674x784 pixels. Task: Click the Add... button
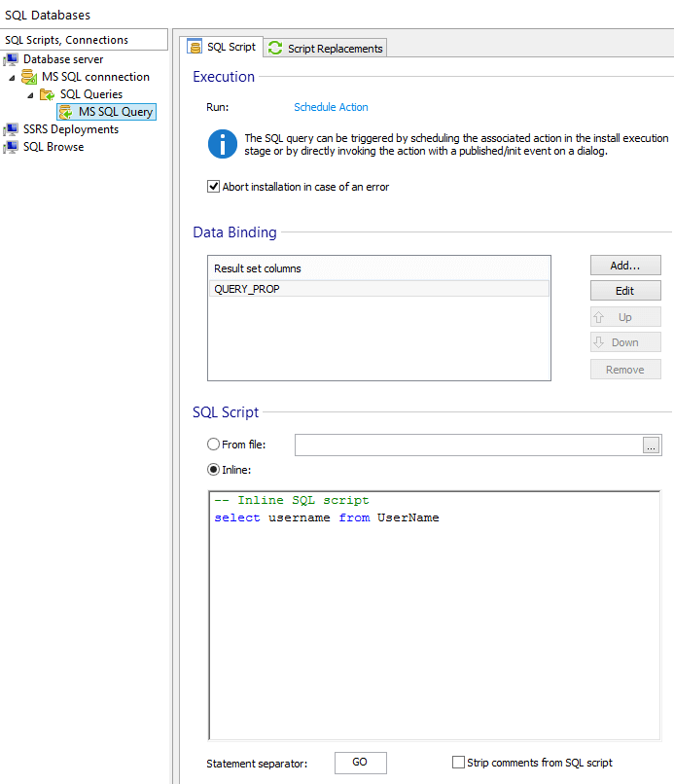click(625, 266)
